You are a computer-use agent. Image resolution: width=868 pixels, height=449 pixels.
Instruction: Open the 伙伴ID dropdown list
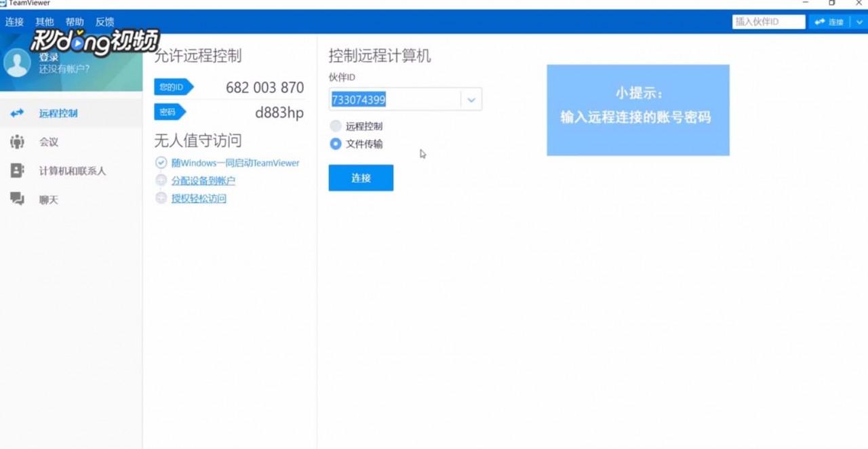click(x=471, y=99)
